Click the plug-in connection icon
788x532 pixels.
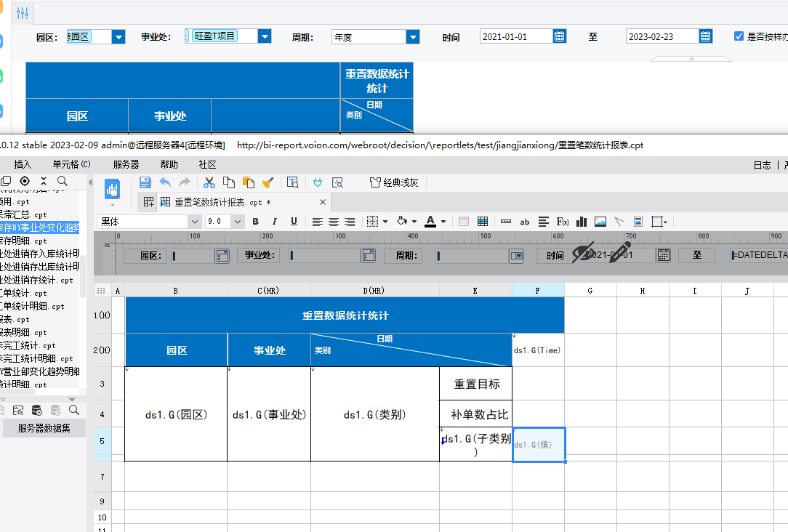[x=318, y=182]
